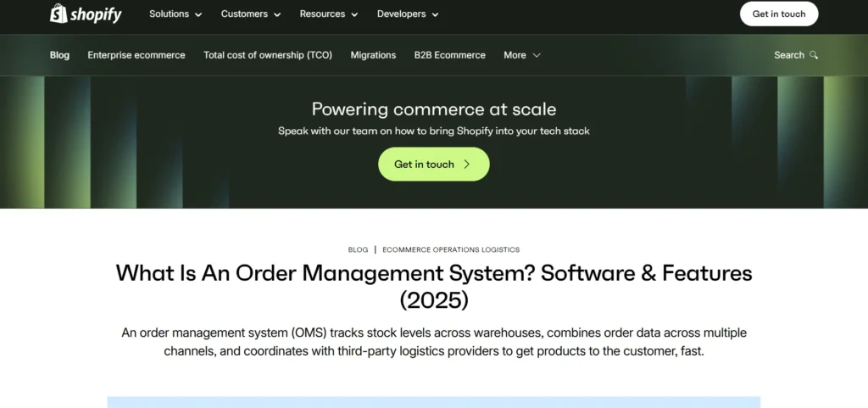The height and width of the screenshot is (408, 868).
Task: Expand the Customers menu chevron
Action: 277,14
